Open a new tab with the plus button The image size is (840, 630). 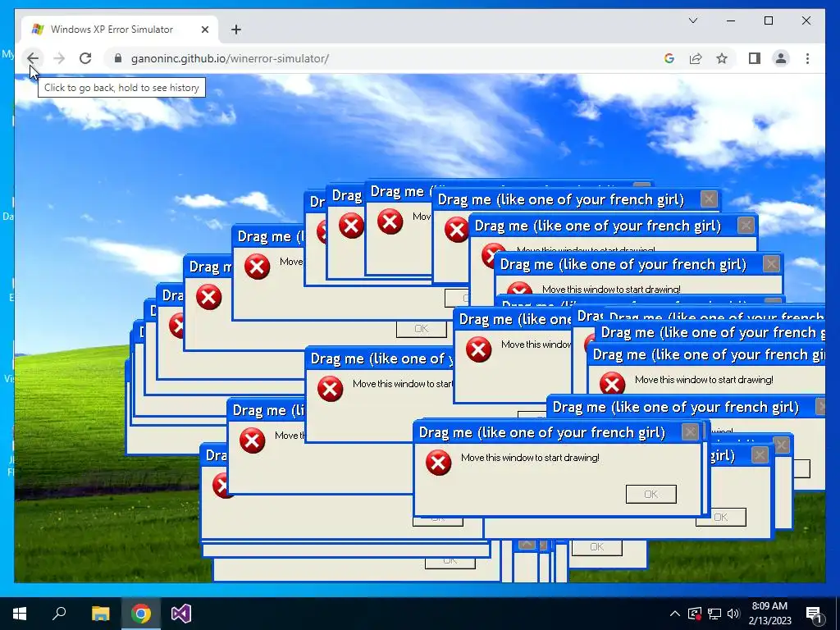pos(236,30)
